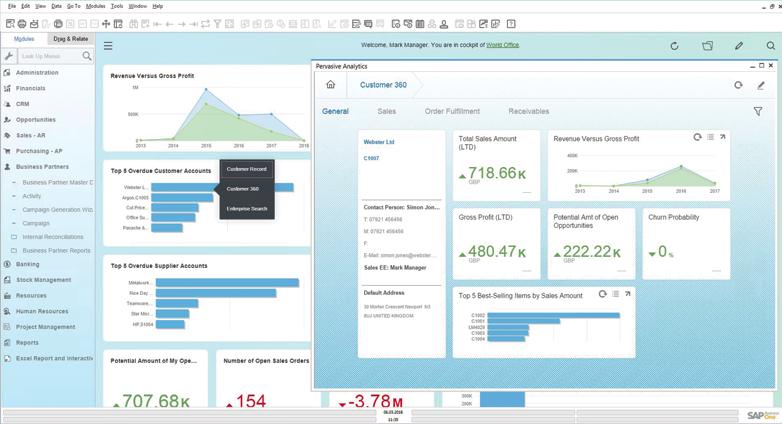
Task: Open the Go To menu
Action: pos(74,6)
